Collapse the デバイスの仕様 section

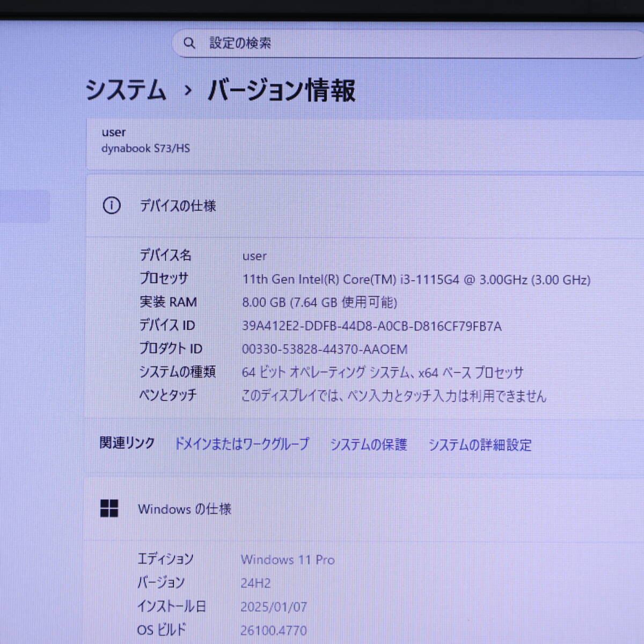[365, 206]
